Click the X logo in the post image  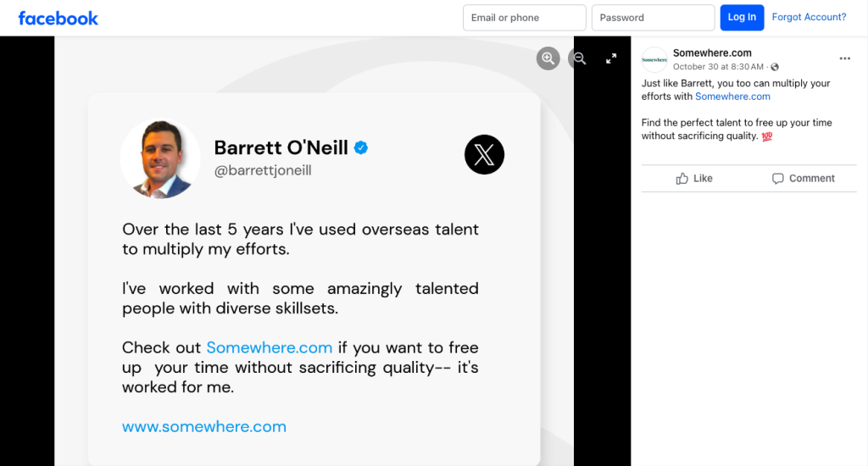(484, 155)
